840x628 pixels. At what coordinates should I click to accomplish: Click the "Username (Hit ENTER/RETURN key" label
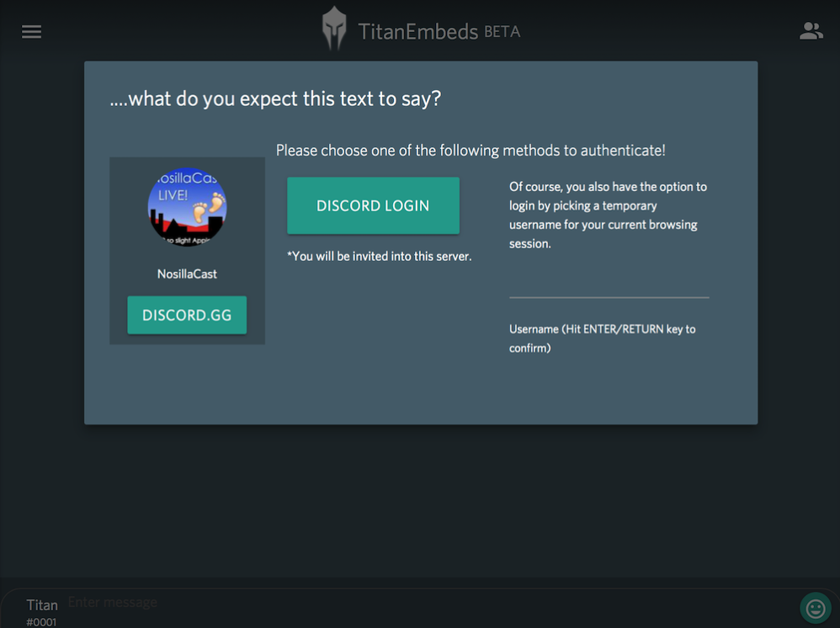point(603,338)
